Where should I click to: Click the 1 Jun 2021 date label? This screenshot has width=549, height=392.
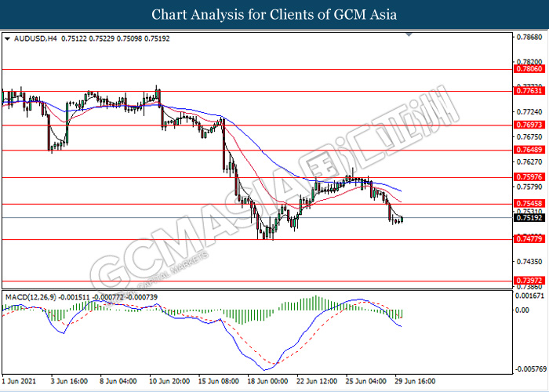tap(19, 381)
